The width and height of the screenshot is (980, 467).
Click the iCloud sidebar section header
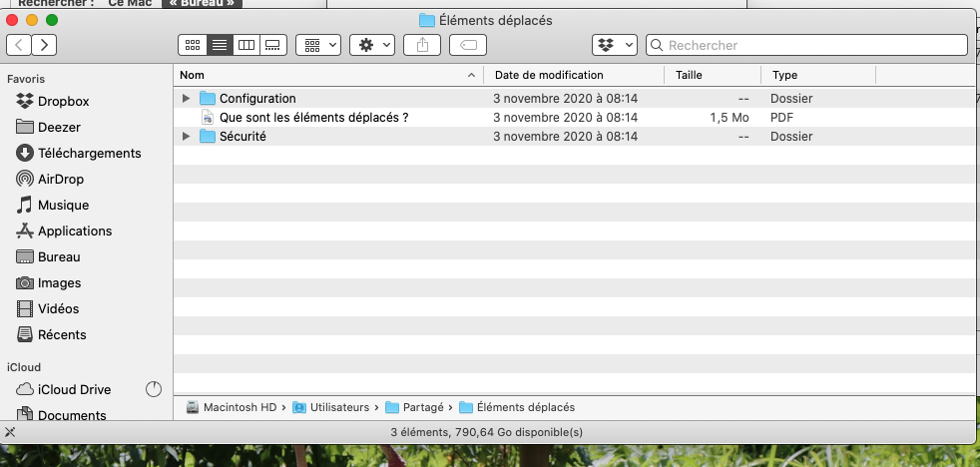point(24,367)
